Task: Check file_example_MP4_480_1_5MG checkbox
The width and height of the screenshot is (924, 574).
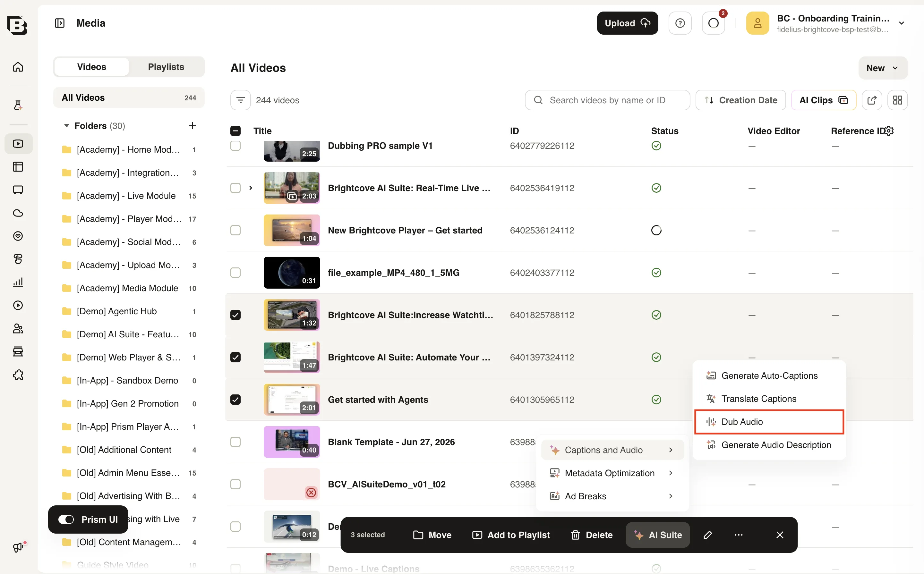Action: click(235, 273)
